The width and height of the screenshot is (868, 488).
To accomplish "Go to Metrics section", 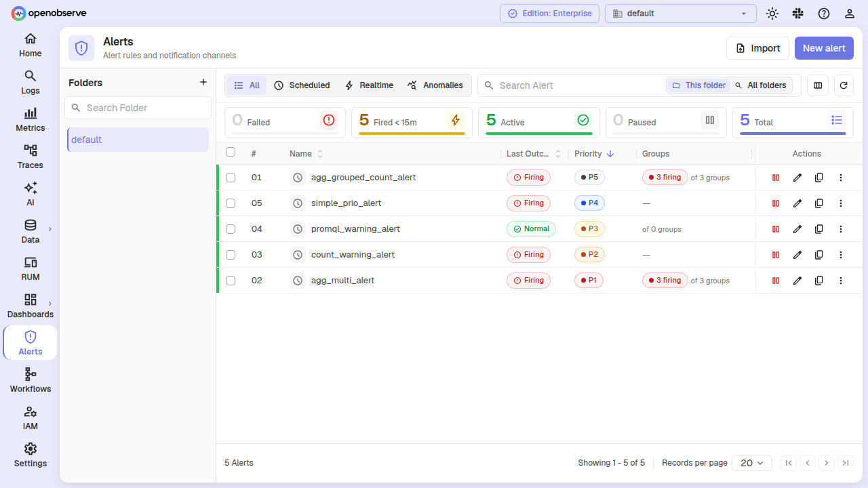I will coord(30,120).
